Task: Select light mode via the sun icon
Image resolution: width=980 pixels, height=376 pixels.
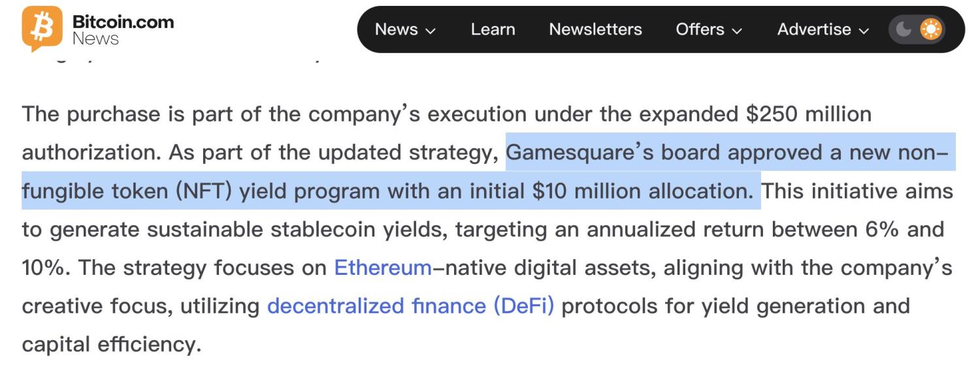Action: [930, 29]
